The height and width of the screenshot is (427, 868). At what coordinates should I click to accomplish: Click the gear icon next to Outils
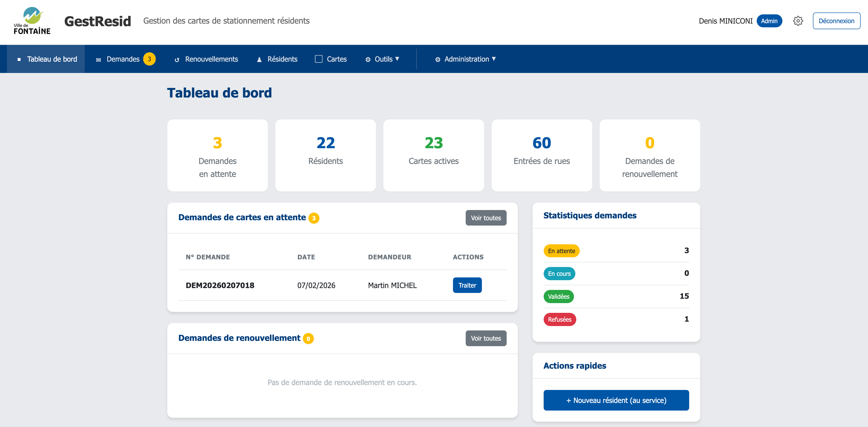click(x=368, y=59)
